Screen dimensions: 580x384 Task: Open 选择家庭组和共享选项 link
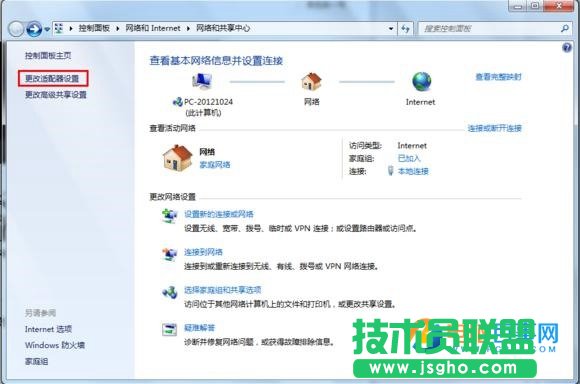coord(223,290)
